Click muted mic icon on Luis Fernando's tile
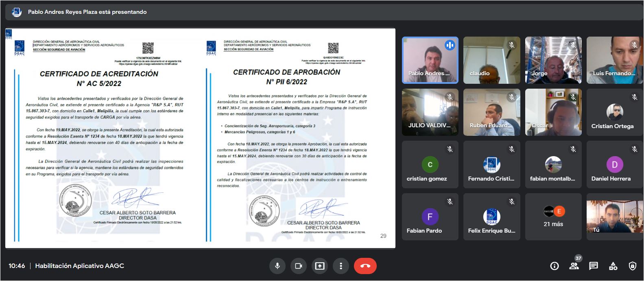Viewport: 644px width, 281px height. coord(635,45)
